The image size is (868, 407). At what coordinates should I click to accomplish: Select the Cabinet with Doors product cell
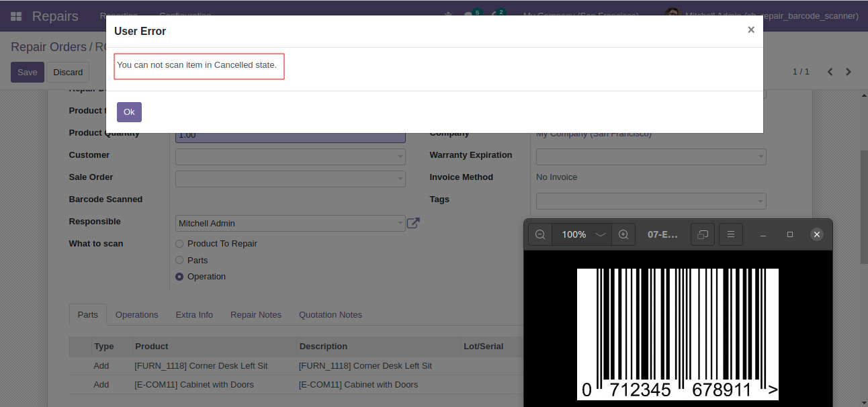[x=214, y=385]
